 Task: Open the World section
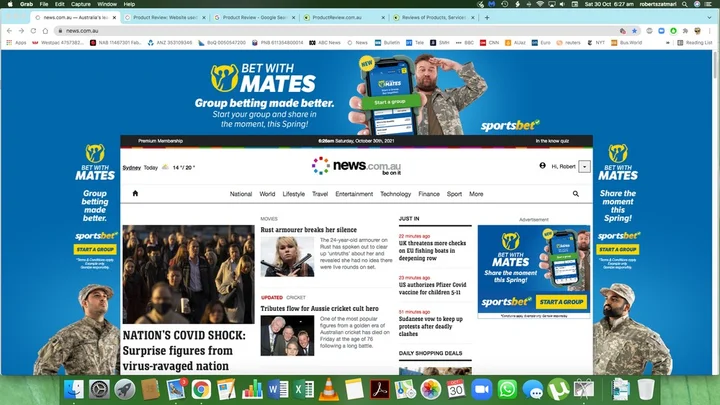pos(267,194)
